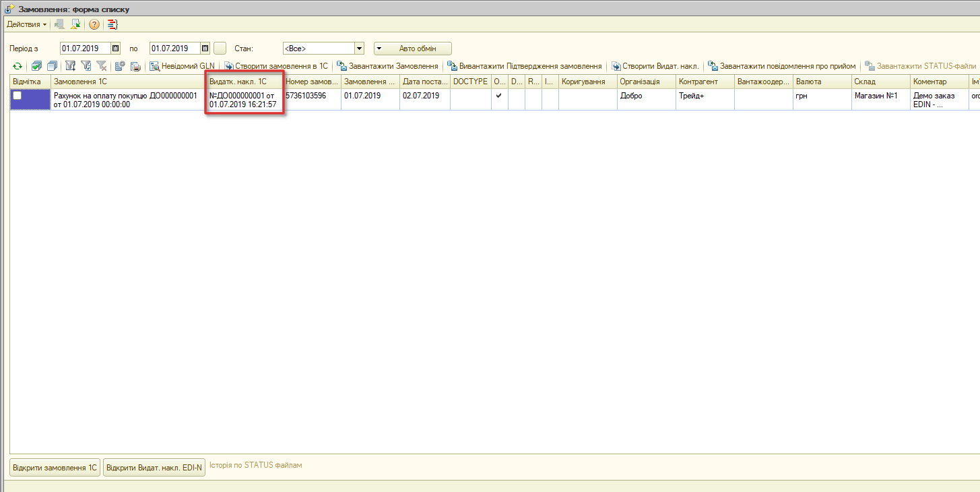Viewport: 980px width, 492px height.
Task: Click Завантажити Замовлення toolbar button
Action: click(x=387, y=66)
